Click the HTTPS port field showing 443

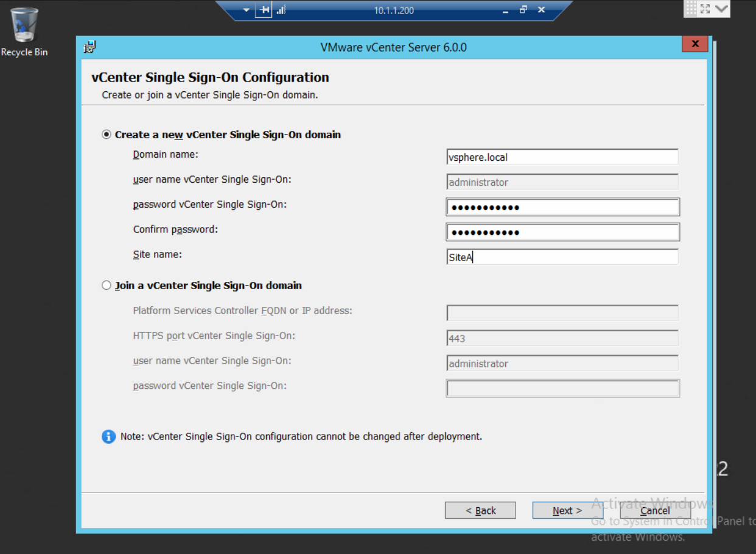coord(562,338)
